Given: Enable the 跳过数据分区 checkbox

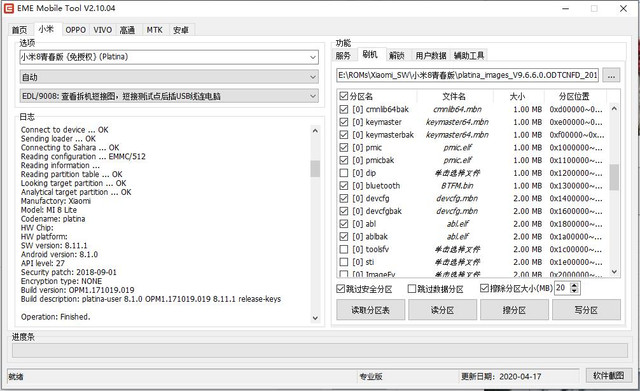Looking at the screenshot, I should point(412,289).
